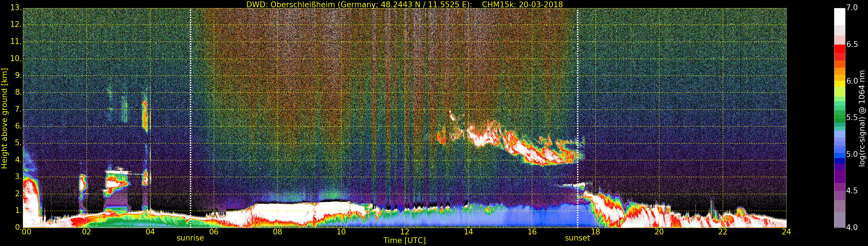Viewport: 868px width, 246px height.
Task: Click the Time [UTC] axis title
Action: click(x=404, y=240)
